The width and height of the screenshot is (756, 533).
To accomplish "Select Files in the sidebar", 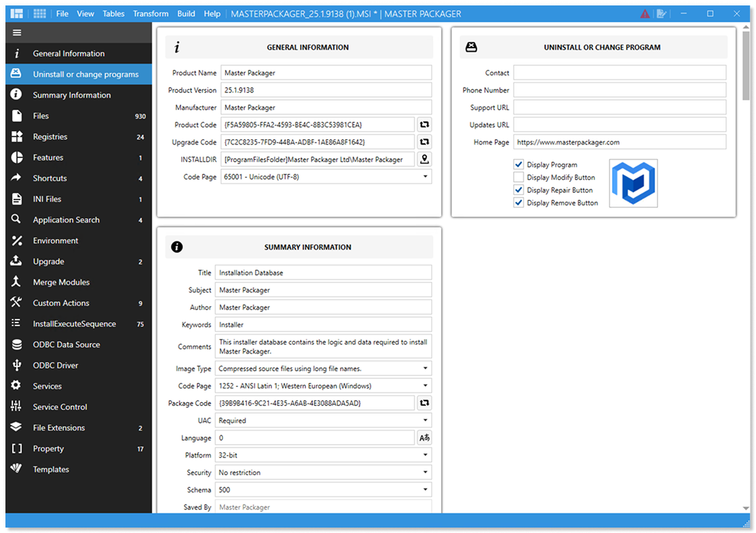I will point(41,116).
